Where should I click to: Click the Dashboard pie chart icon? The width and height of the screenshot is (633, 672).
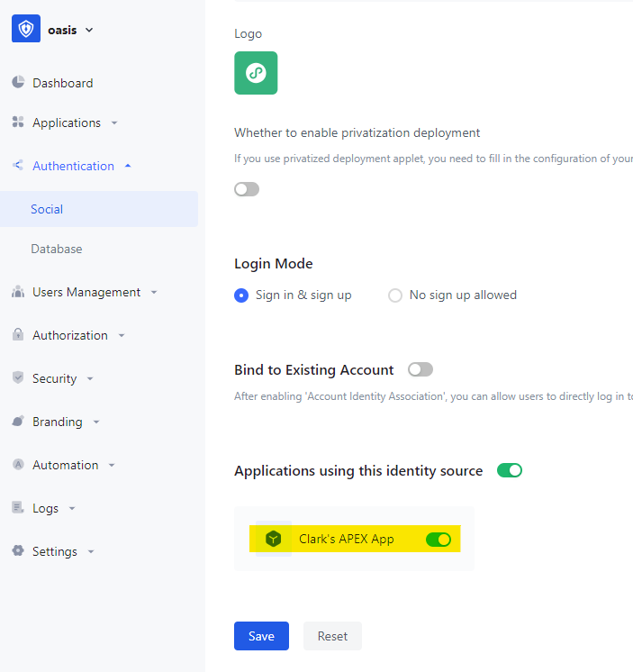pos(18,83)
